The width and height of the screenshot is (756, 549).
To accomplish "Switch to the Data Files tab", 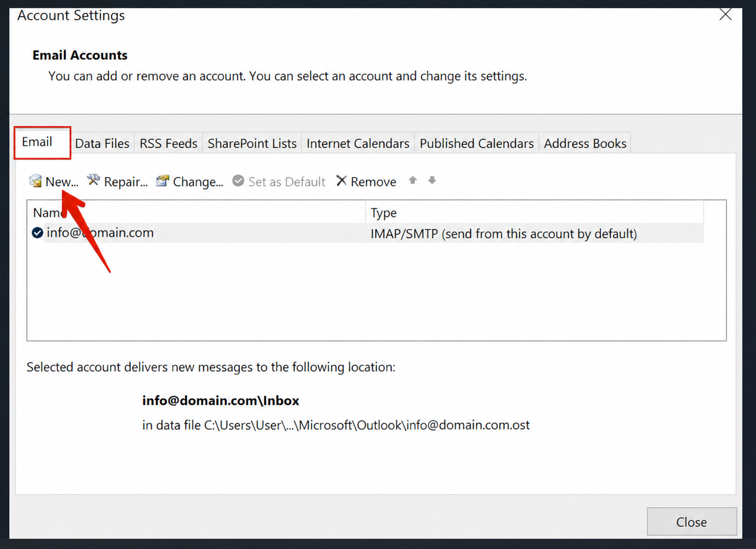I will tap(102, 143).
